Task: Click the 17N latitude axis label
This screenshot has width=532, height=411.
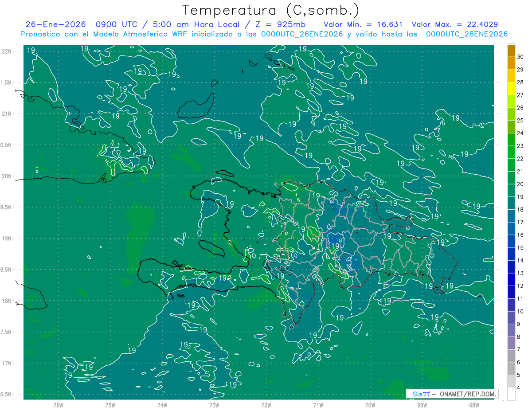Action: tap(7, 363)
